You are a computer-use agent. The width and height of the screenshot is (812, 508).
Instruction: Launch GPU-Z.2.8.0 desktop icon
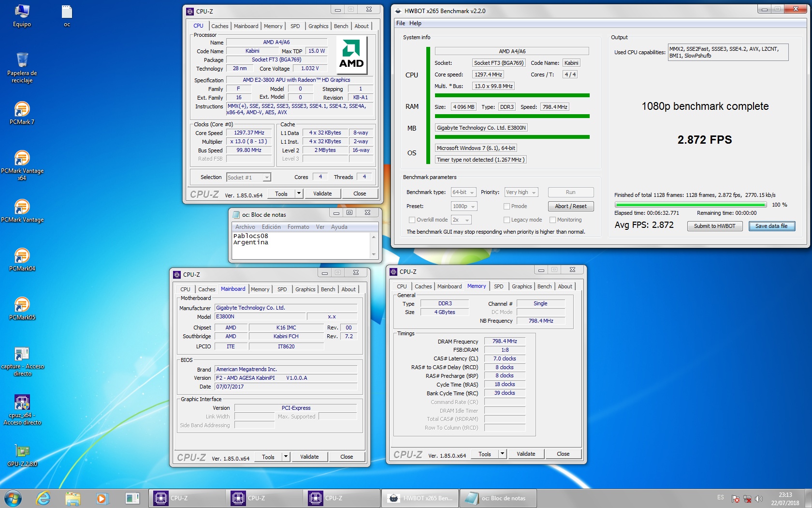pos(22,455)
